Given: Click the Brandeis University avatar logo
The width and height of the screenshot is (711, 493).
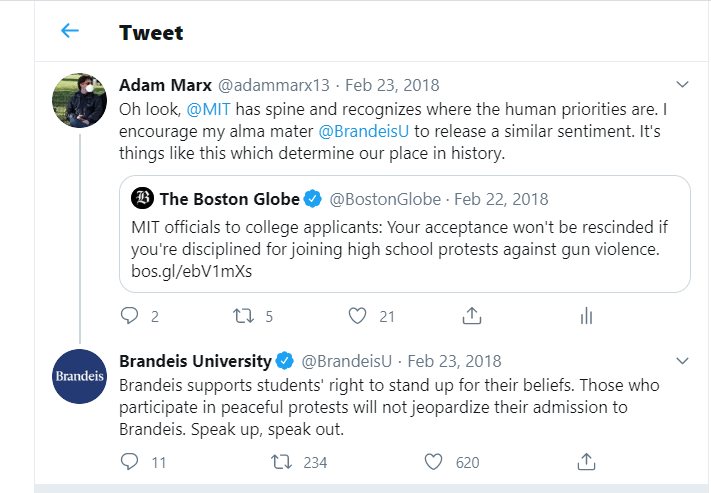Looking at the screenshot, I should [79, 376].
